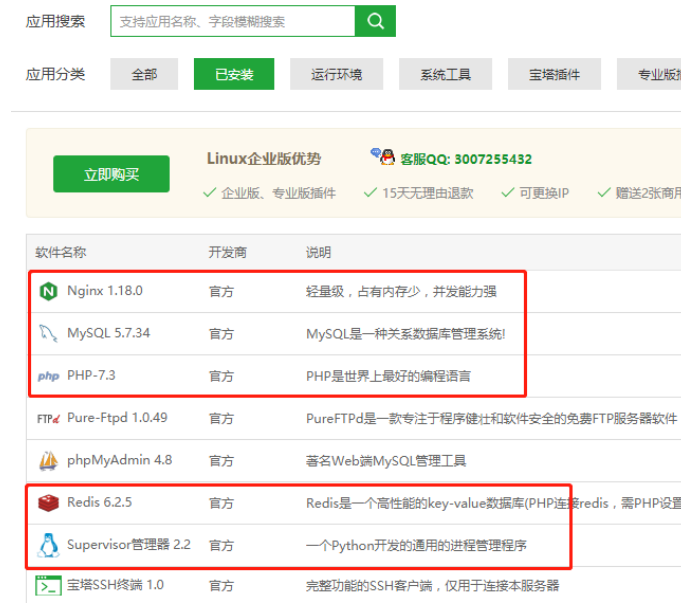Focus the 应用搜索 input field
Image resolution: width=681 pixels, height=603 pixels.
232,21
